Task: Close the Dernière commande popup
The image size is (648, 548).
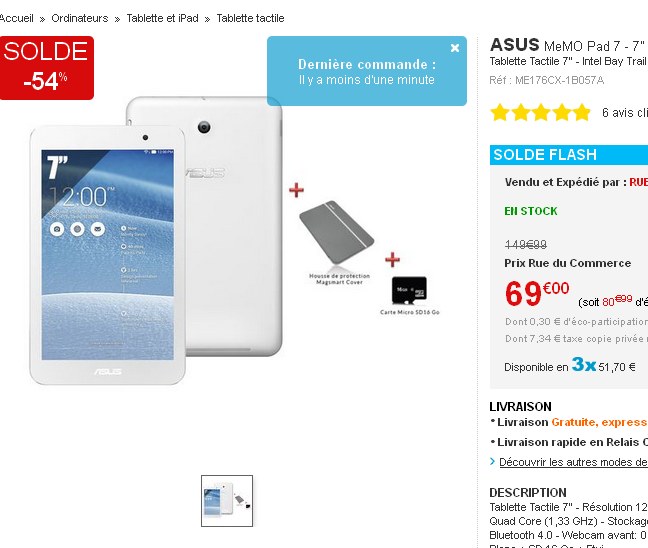Action: [455, 48]
